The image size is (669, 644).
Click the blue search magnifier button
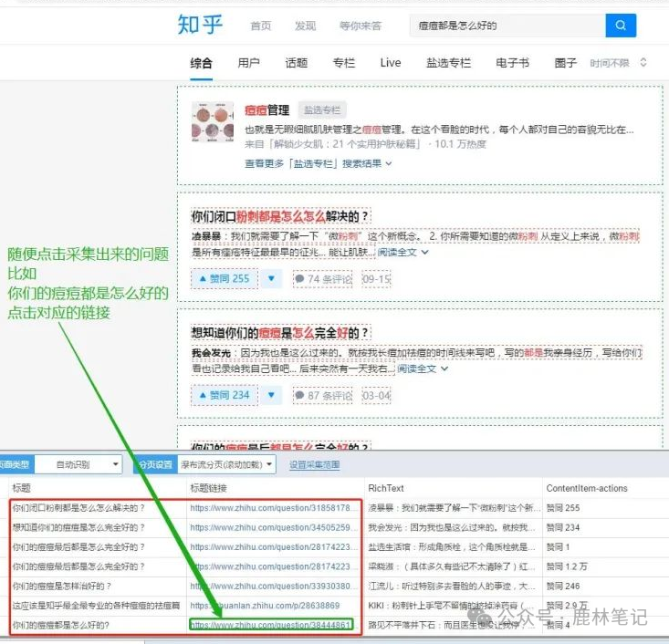(x=621, y=26)
